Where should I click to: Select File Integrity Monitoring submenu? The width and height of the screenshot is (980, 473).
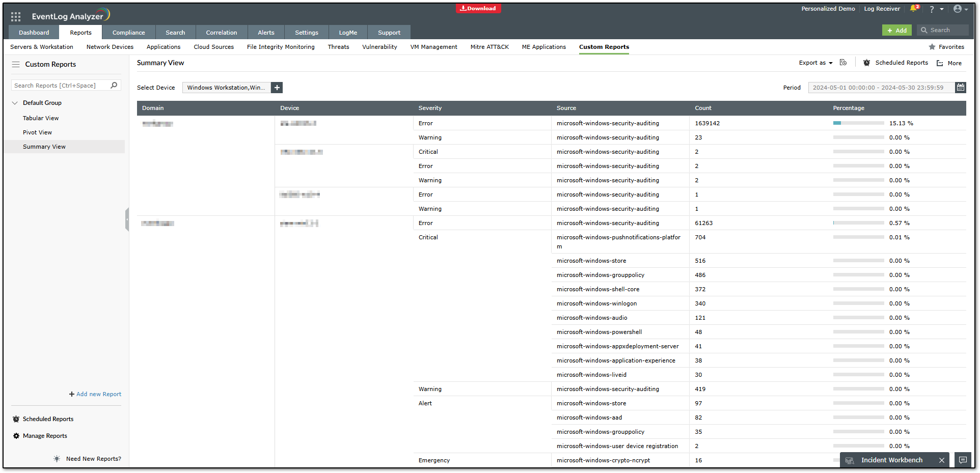(x=281, y=47)
